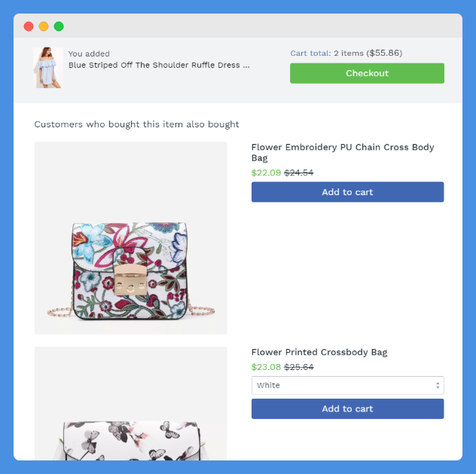Click the 'Customers who bought this item' heading
Viewport: 476px width, 474px height.
(x=136, y=124)
